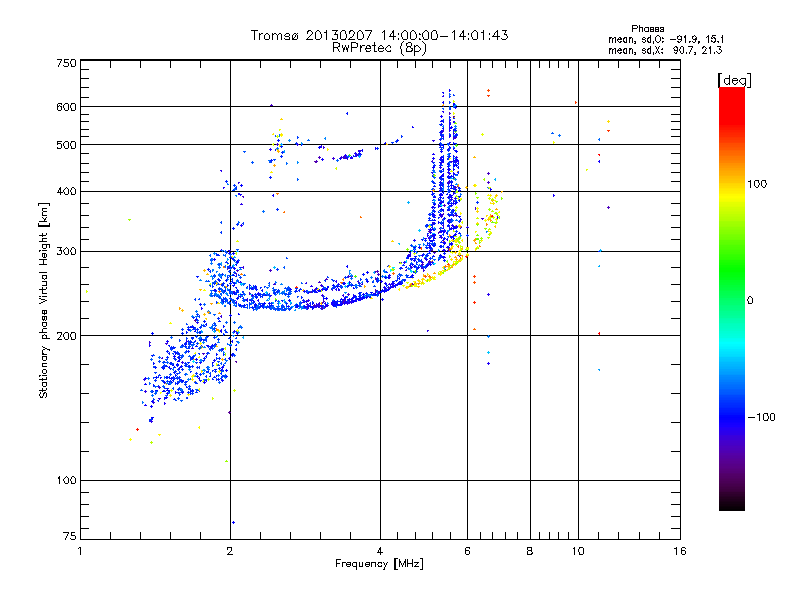Click the 500 tick label on the y-axis
The height and width of the screenshot is (600, 800).
pyautogui.click(x=66, y=145)
